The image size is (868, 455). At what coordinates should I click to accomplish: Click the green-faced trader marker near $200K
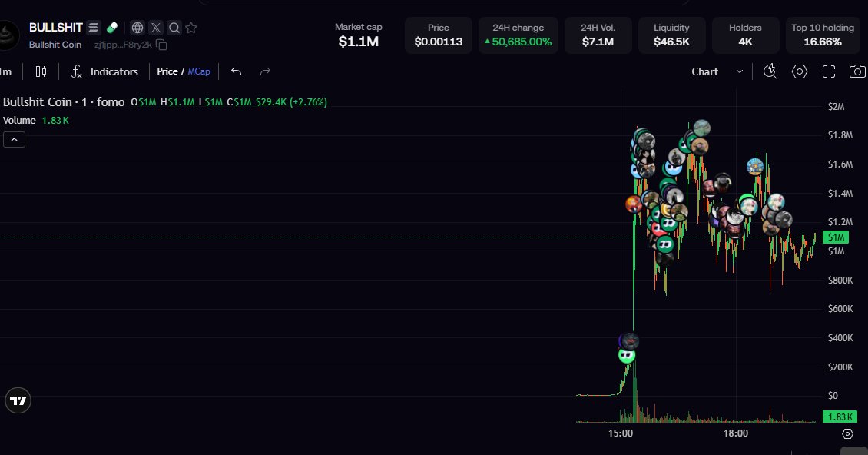click(627, 354)
